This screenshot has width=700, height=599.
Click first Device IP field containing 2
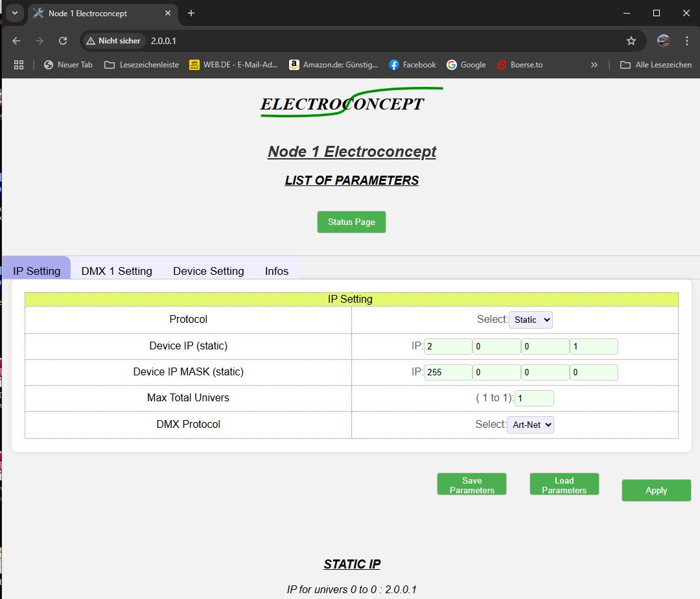[x=448, y=346]
